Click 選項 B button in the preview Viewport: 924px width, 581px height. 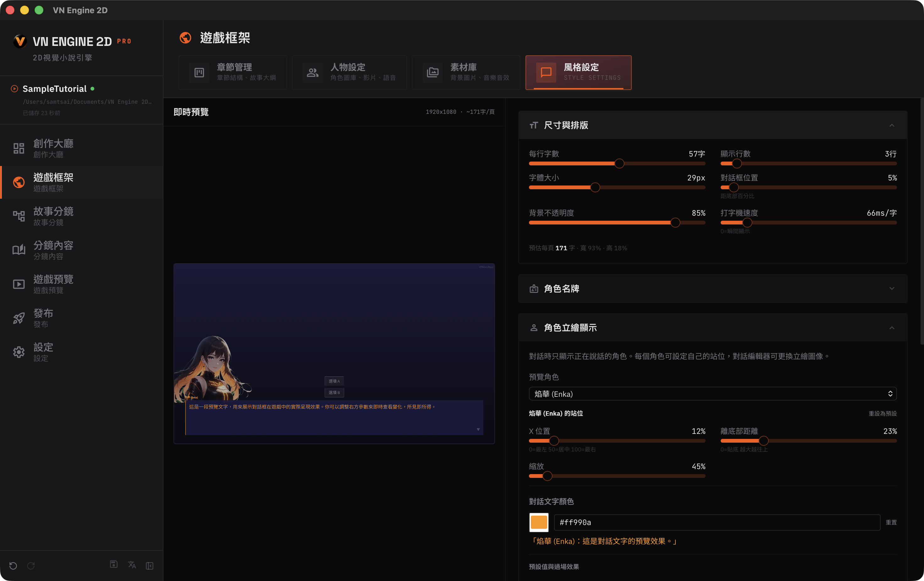coord(334,393)
